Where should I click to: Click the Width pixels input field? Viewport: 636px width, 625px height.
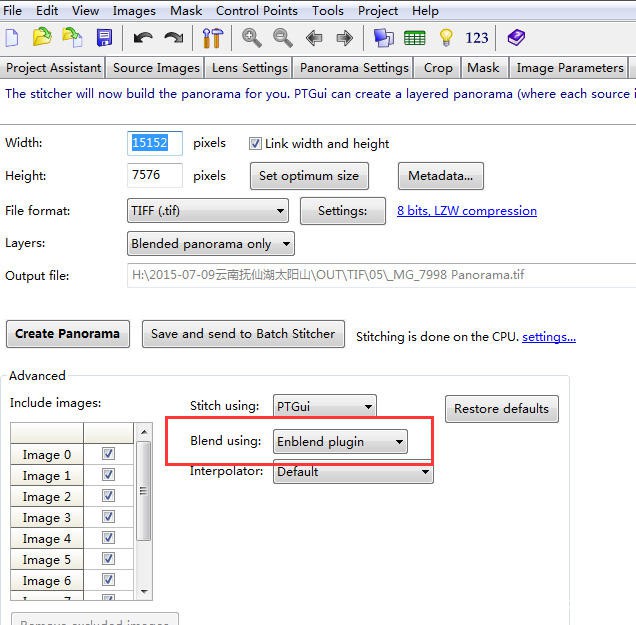tap(155, 143)
